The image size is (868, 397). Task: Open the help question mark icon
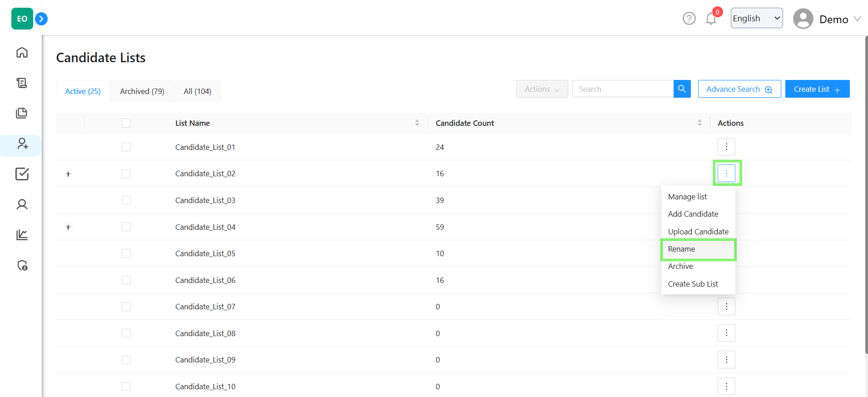tap(689, 19)
